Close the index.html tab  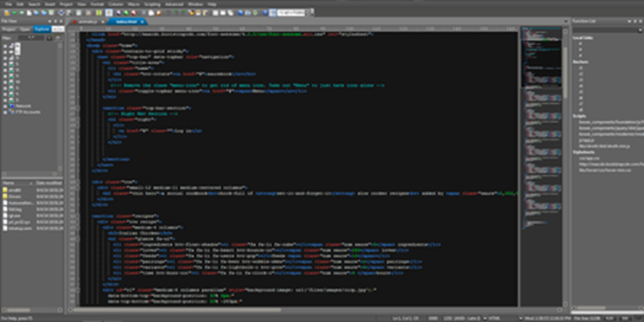[x=142, y=22]
